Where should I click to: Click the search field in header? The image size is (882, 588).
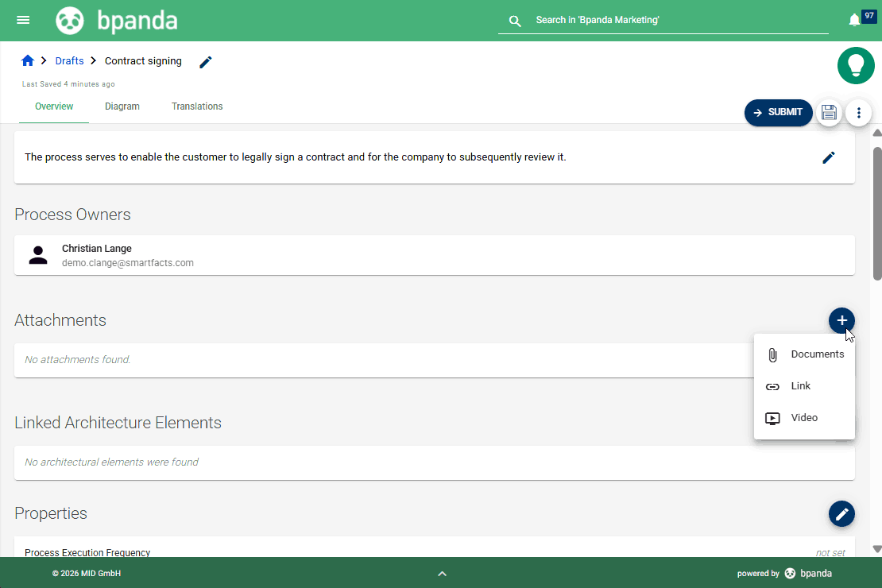point(675,20)
